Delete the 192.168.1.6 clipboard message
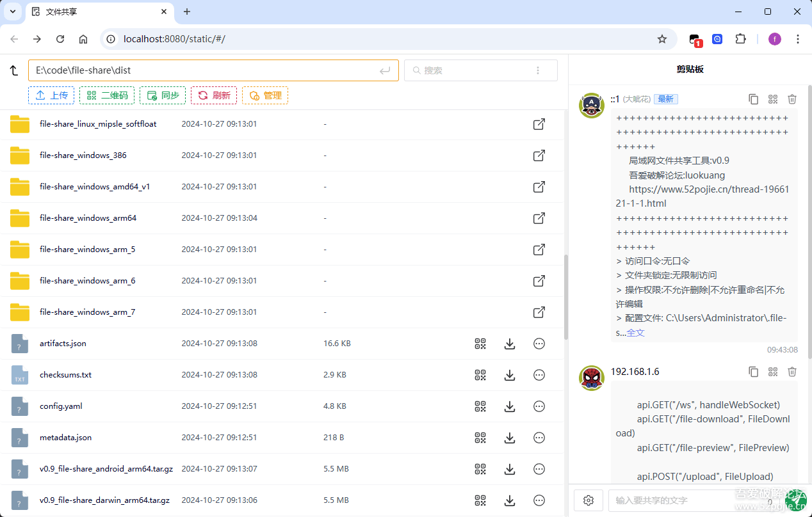Image resolution: width=812 pixels, height=517 pixels. [792, 372]
